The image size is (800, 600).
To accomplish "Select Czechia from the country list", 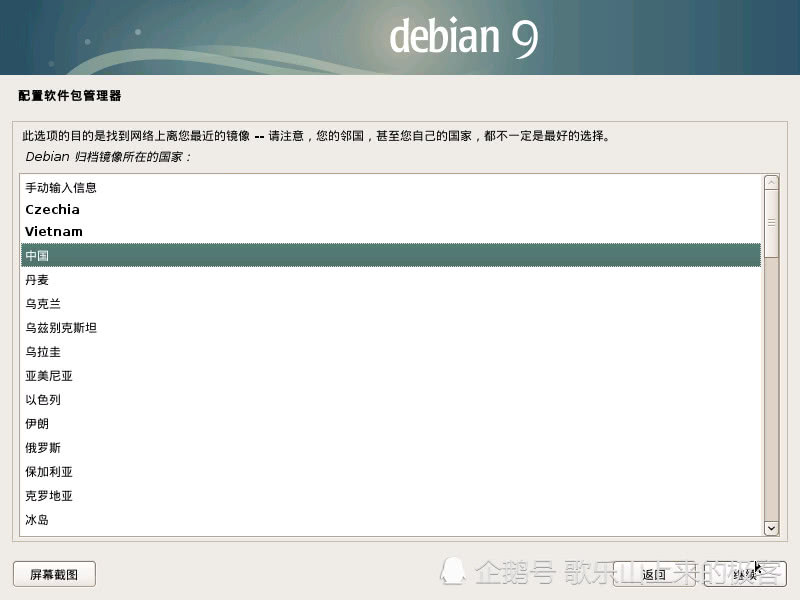I will point(391,210).
